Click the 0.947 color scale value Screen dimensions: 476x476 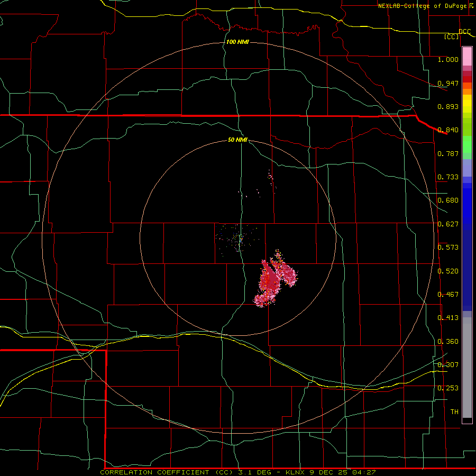448,83
